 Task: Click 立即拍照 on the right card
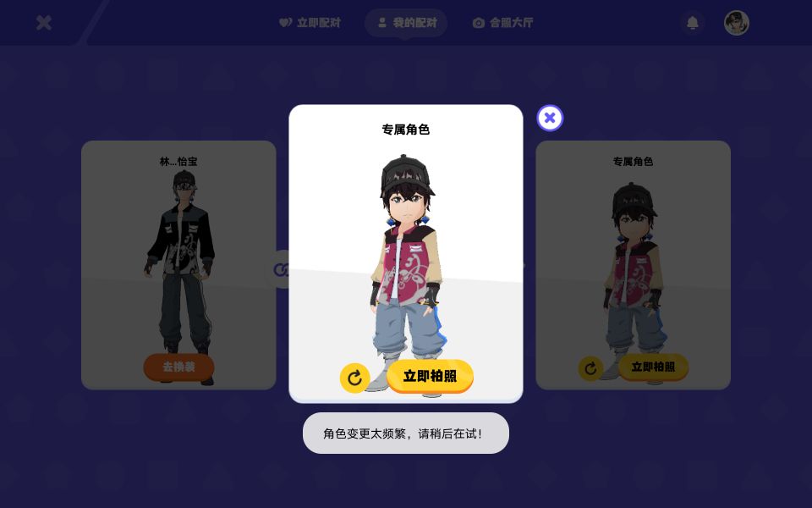pyautogui.click(x=653, y=367)
